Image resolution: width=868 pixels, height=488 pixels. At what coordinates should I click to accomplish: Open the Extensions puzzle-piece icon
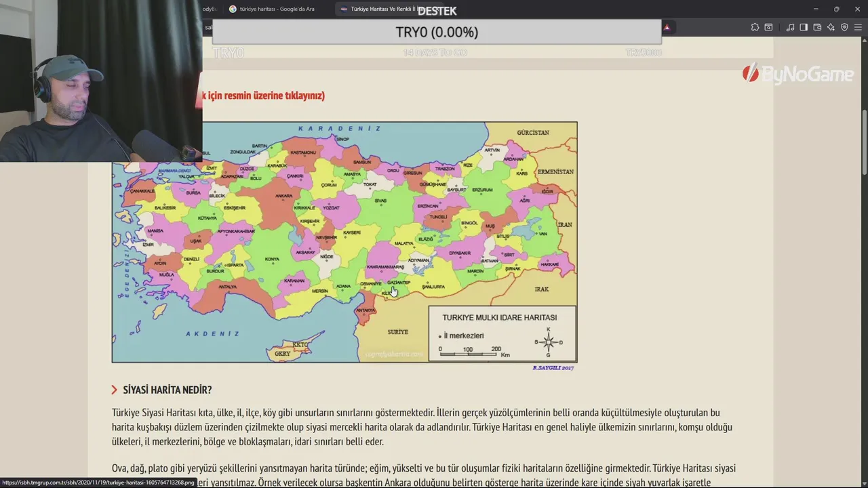755,28
